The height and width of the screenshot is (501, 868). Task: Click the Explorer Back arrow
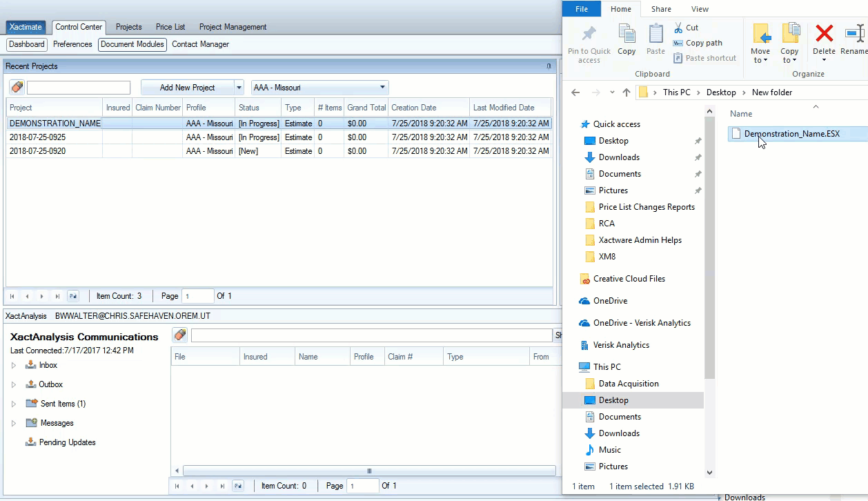tap(575, 92)
